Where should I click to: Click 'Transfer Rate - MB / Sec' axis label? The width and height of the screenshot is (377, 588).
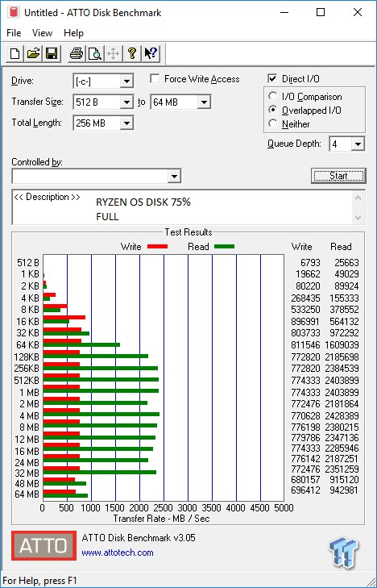[161, 519]
